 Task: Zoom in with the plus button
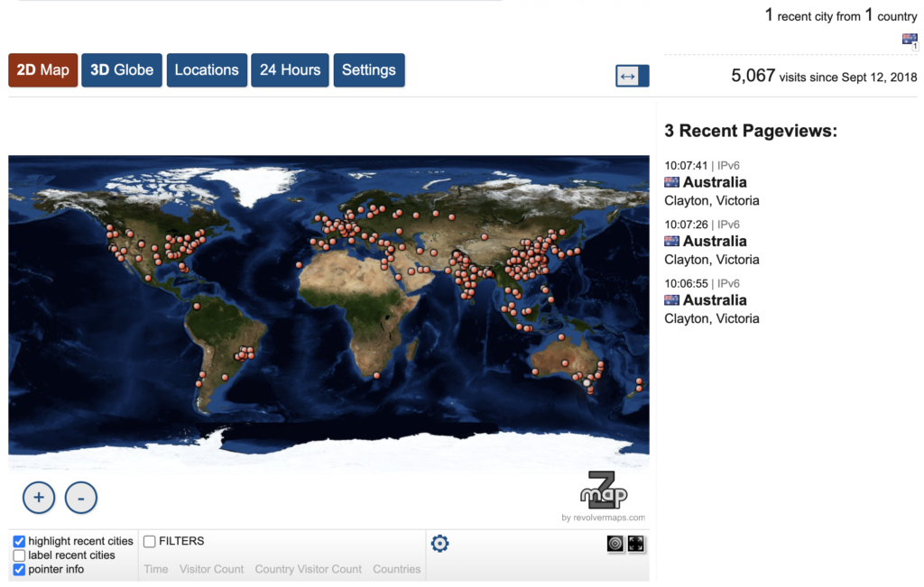pos(39,497)
